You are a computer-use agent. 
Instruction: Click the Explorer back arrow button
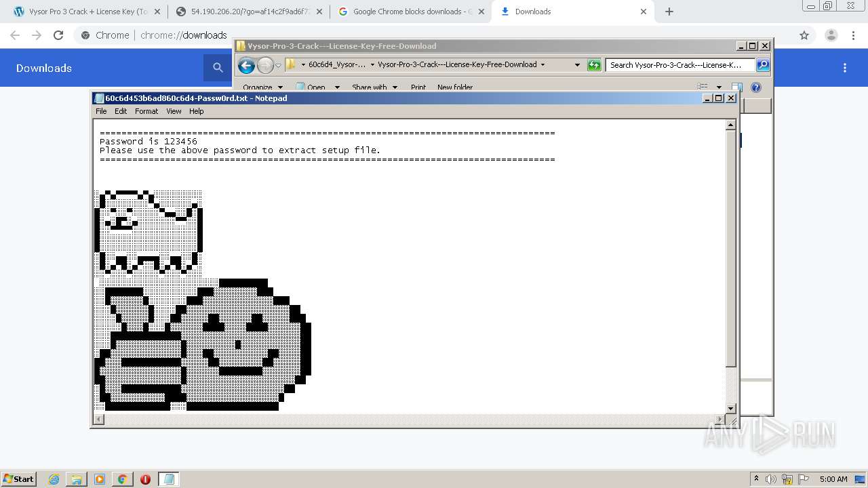[x=246, y=65]
